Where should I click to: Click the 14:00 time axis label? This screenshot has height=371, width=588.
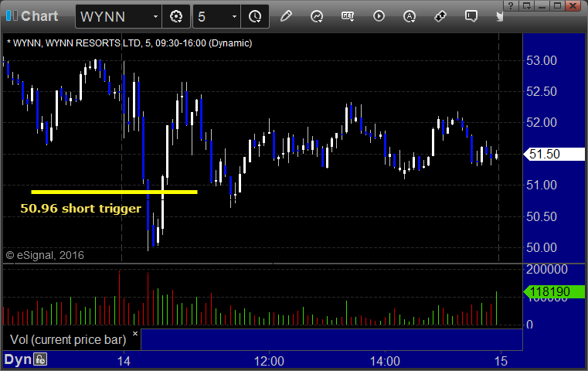click(385, 361)
